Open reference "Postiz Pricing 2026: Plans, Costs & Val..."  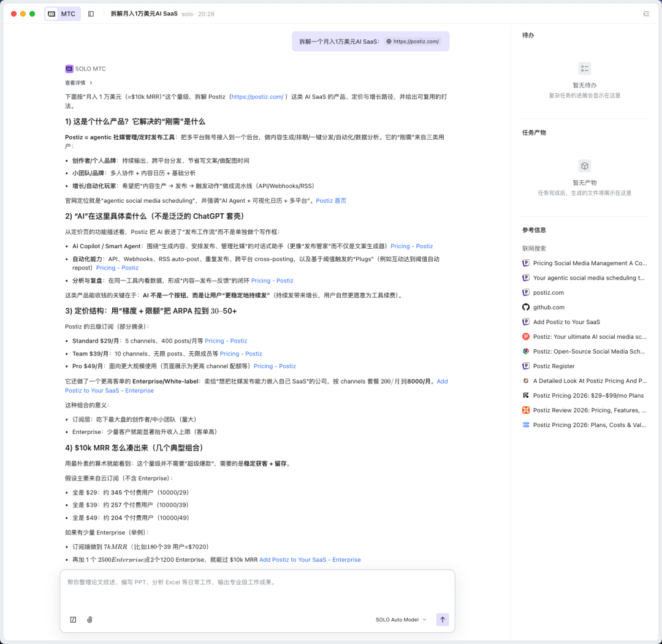(584, 425)
